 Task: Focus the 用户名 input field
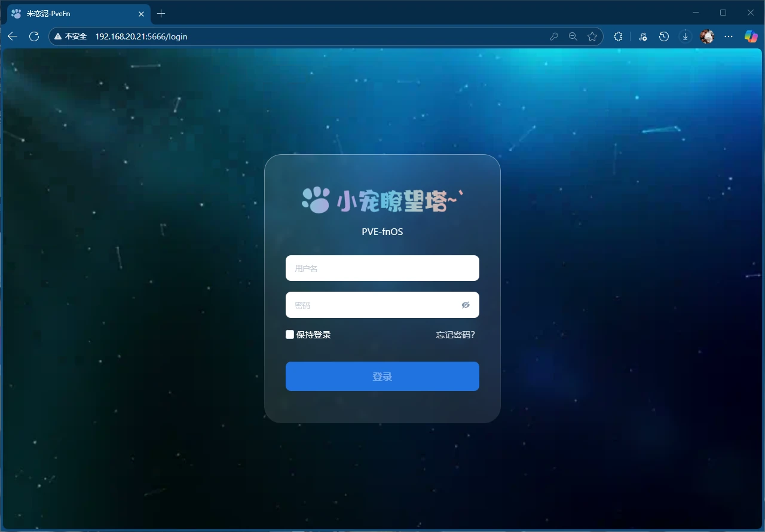(x=382, y=268)
